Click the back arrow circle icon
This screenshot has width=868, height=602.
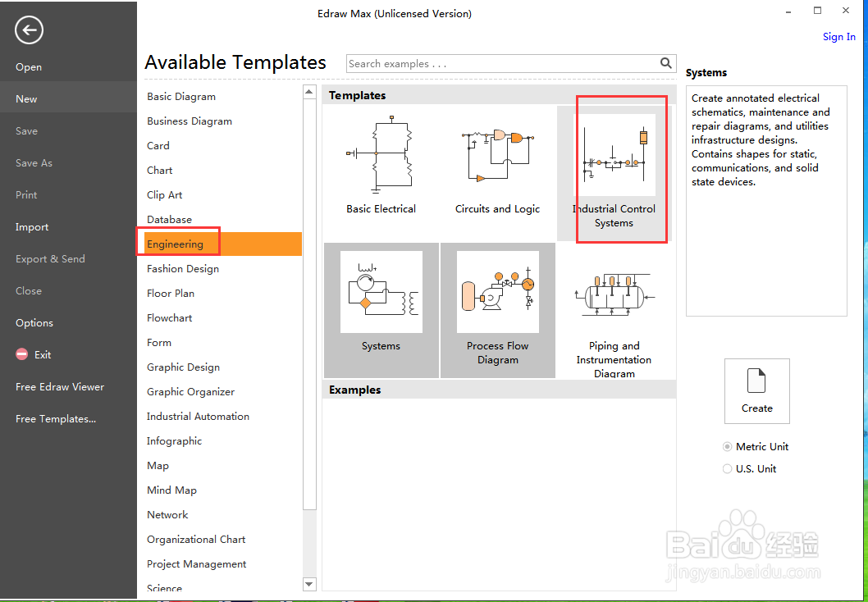pyautogui.click(x=29, y=30)
